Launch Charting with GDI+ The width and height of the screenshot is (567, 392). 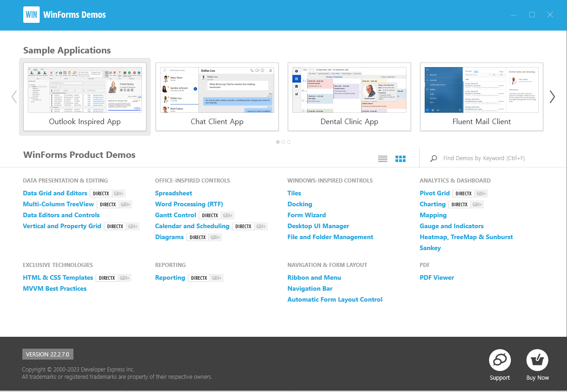pos(478,204)
